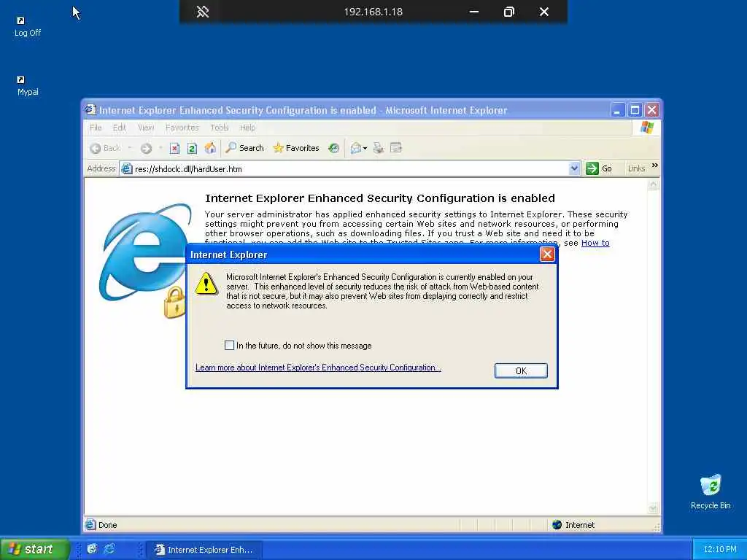Close the Internet Explorer warning dialog

(x=547, y=254)
